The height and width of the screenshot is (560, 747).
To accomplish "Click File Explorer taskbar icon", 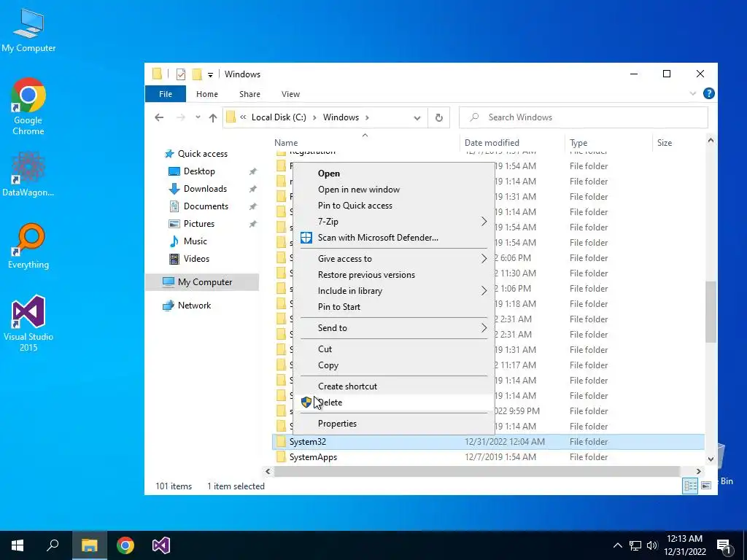I will tap(89, 545).
